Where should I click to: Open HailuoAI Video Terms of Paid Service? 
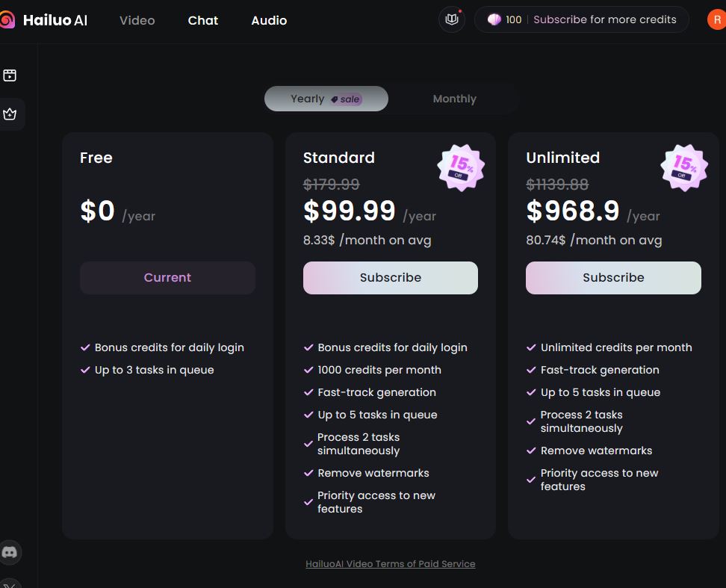pyautogui.click(x=390, y=564)
